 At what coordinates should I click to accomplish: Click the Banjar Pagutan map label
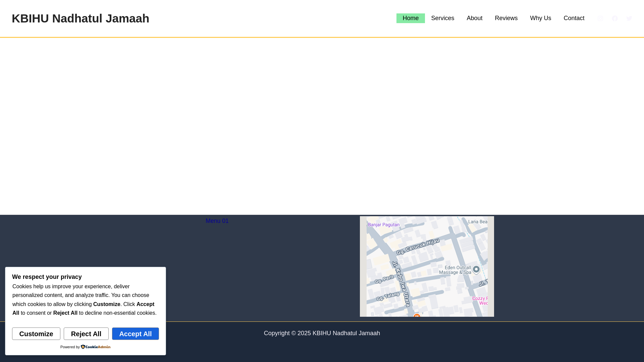tap(384, 225)
